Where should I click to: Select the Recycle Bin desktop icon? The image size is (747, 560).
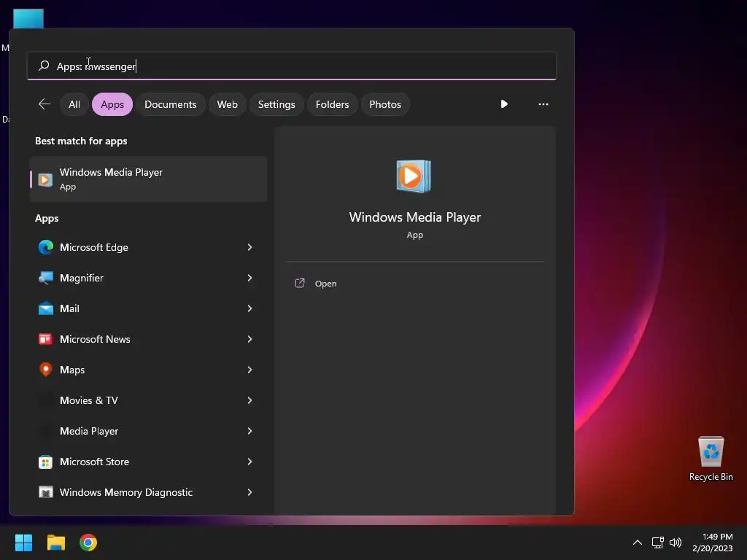coord(711,459)
